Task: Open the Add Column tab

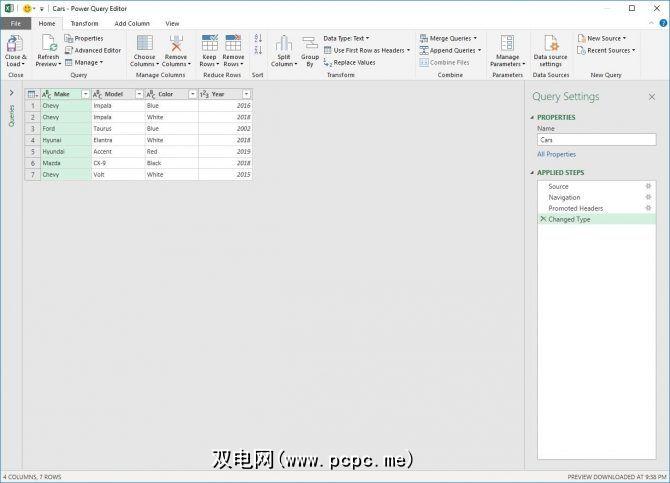Action: 132,23
